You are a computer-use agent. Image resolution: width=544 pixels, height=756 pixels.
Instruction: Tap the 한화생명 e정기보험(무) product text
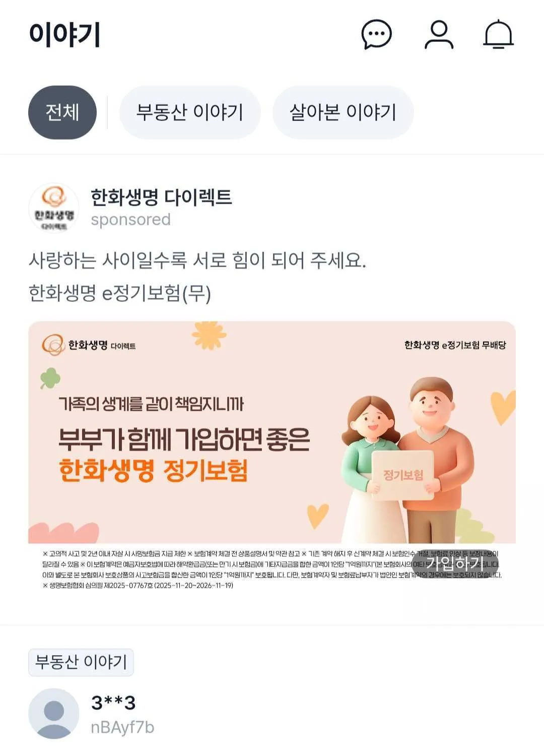click(120, 293)
